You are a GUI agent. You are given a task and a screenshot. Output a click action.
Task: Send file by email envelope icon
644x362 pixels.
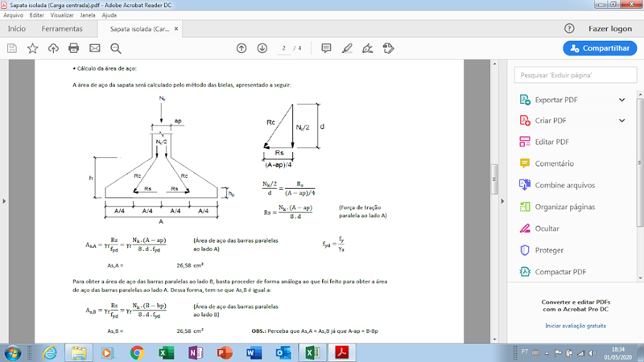tap(95, 48)
